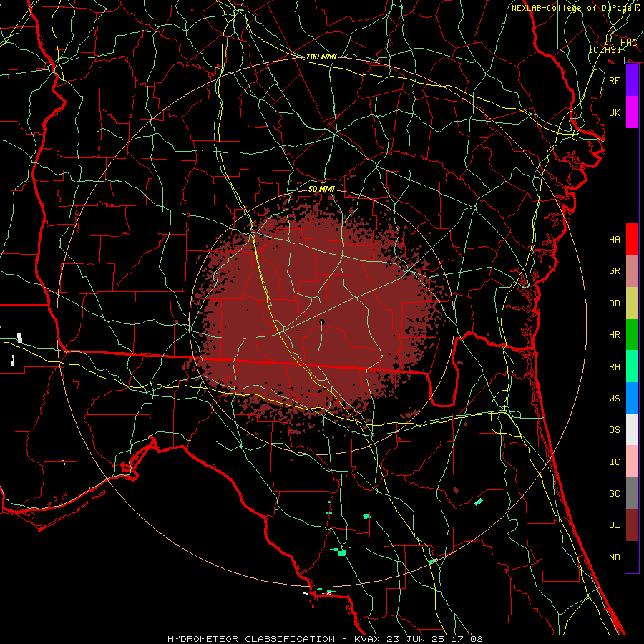Click the blue WS wet snow swatch

coord(632,398)
